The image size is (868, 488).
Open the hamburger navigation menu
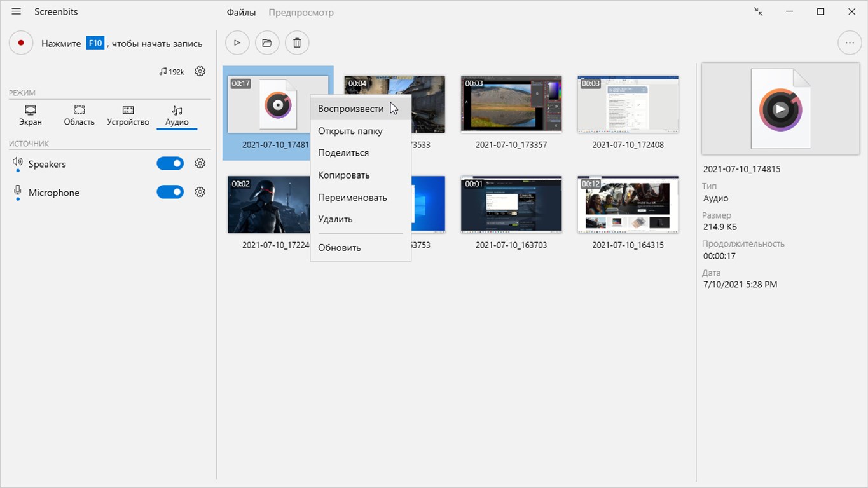(x=17, y=12)
